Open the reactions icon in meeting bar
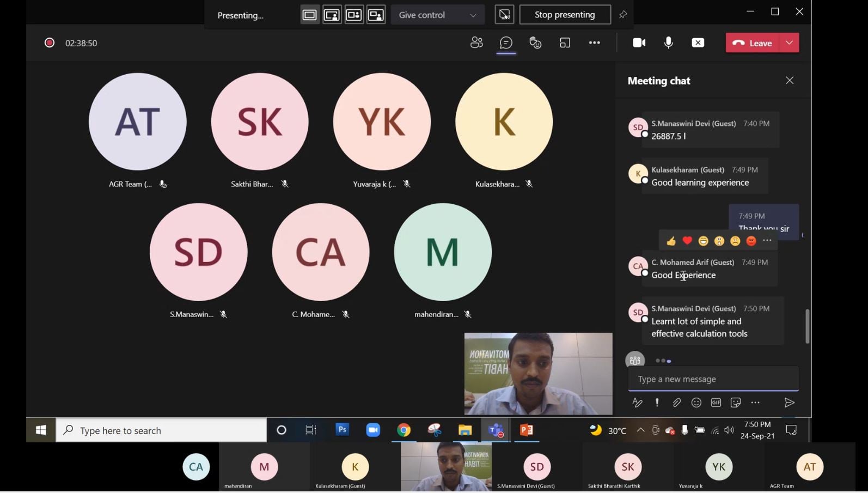The width and height of the screenshot is (868, 493). pos(536,42)
